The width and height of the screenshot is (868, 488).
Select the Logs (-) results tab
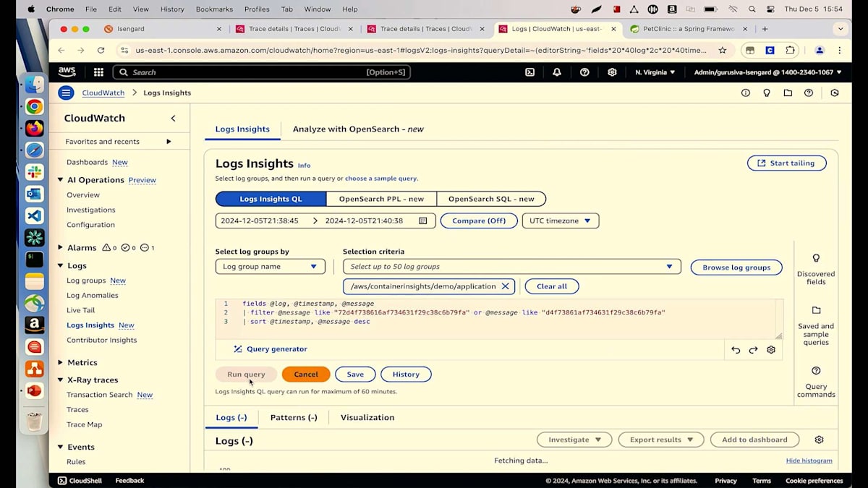click(231, 417)
